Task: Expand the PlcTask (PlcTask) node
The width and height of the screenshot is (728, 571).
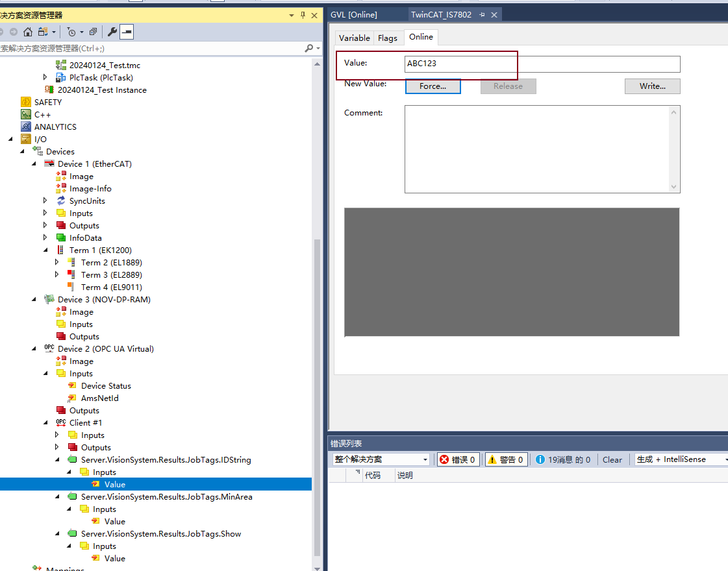Action: coord(45,78)
